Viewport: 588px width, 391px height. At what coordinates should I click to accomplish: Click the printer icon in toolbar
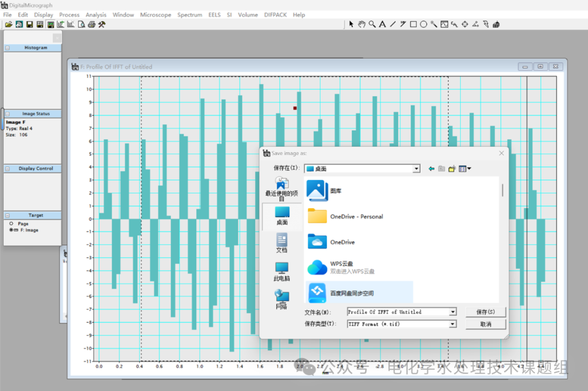click(91, 25)
